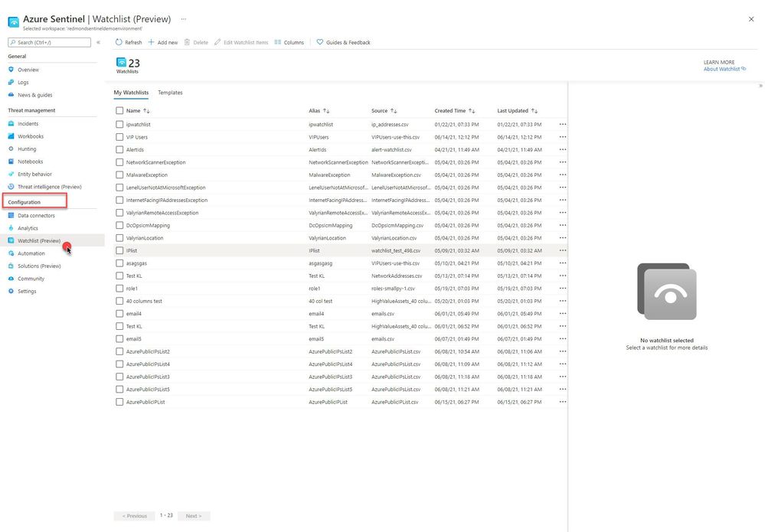This screenshot has height=532, width=765.
Task: Open Threat intelligence (Preview)
Action: coord(49,187)
